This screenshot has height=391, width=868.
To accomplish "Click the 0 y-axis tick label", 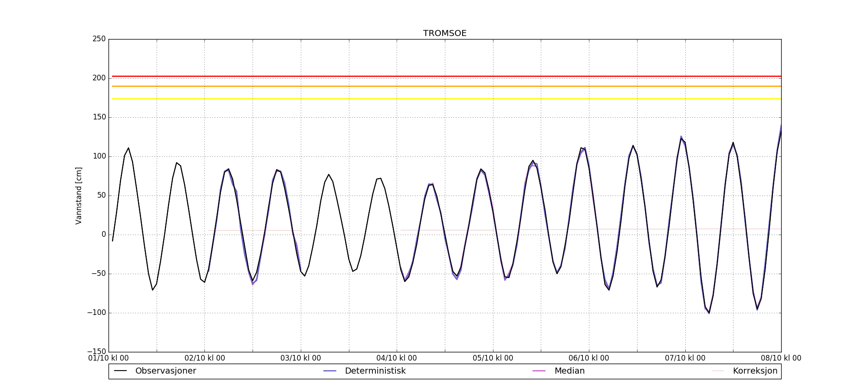I will pyautogui.click(x=103, y=235).
